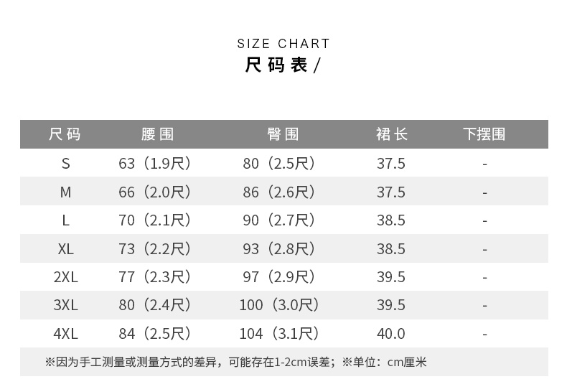Click the XL size row label
567x392 pixels.
point(65,249)
